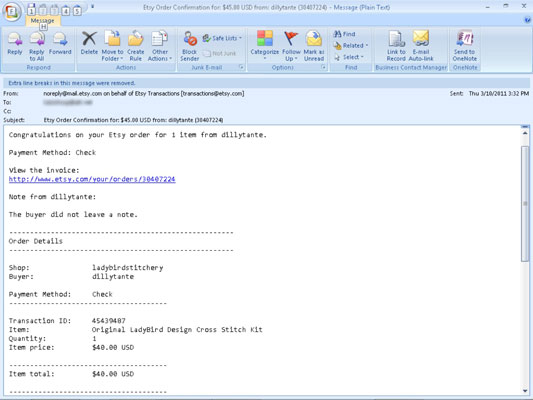The width and height of the screenshot is (533, 400).
Task: Delete the message with X icon
Action: (x=89, y=43)
